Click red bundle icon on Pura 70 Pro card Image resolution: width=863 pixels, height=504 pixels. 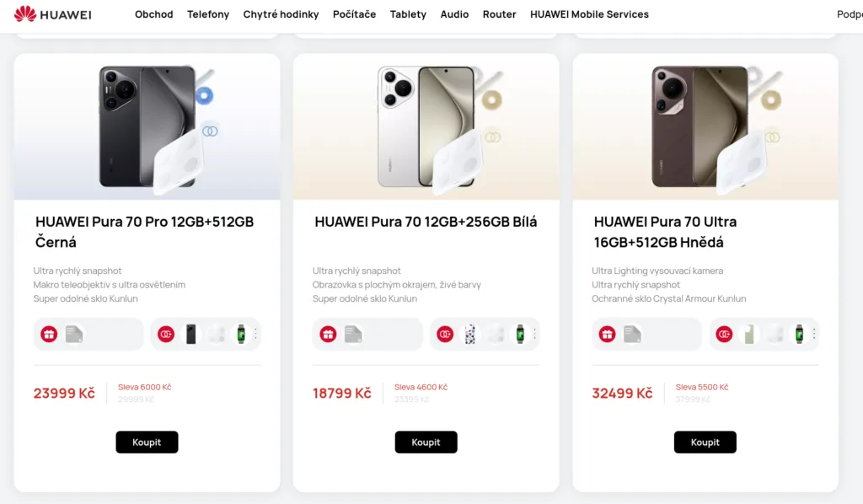point(166,335)
